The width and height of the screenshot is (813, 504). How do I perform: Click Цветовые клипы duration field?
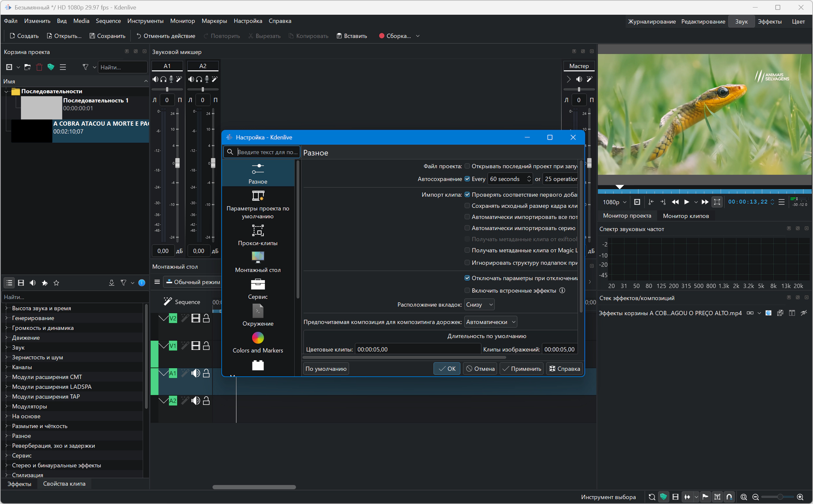point(417,349)
